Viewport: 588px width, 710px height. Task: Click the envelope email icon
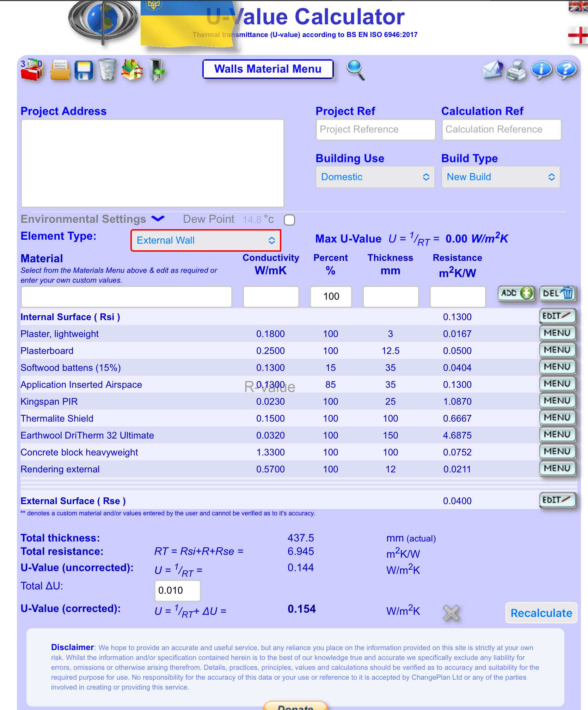pyautogui.click(x=492, y=70)
